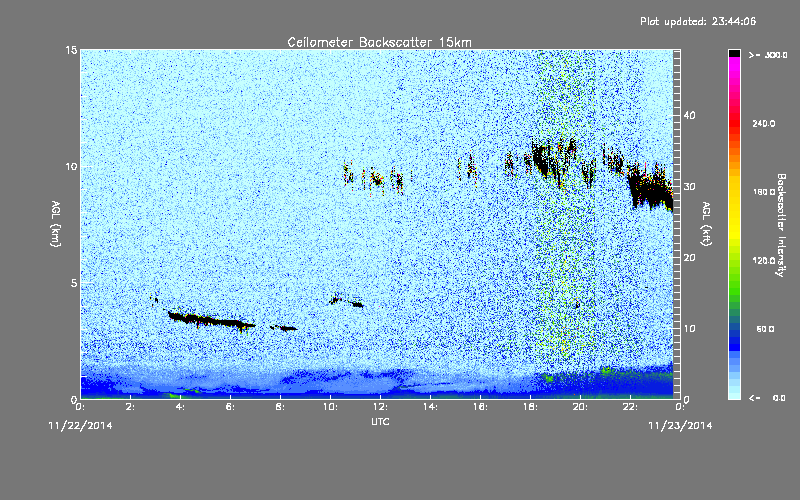Viewport: 800px width, 500px height.
Task: Click the '10' km tick on left axis
Action: point(71,166)
